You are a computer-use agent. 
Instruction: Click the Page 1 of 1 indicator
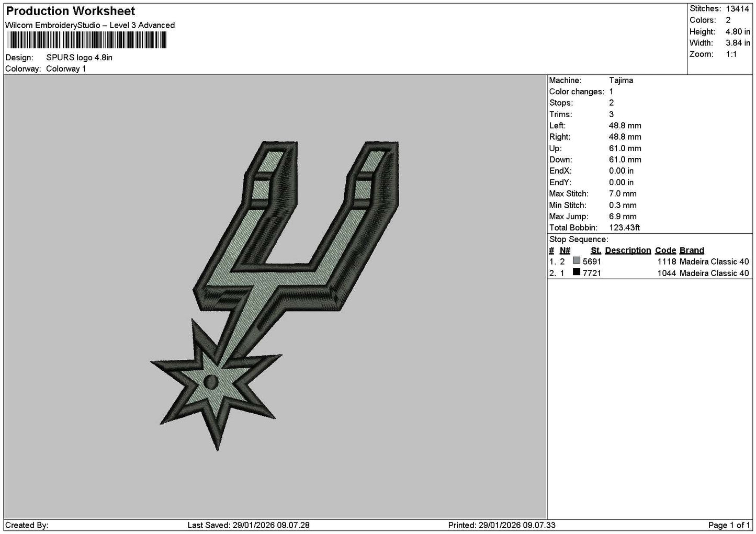729,525
